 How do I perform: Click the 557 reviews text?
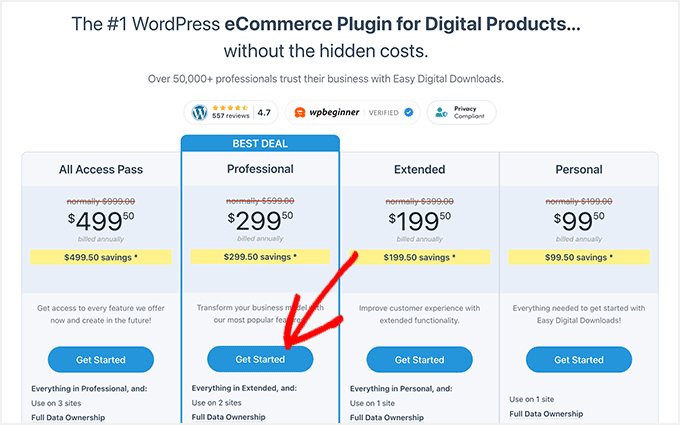pos(231,118)
